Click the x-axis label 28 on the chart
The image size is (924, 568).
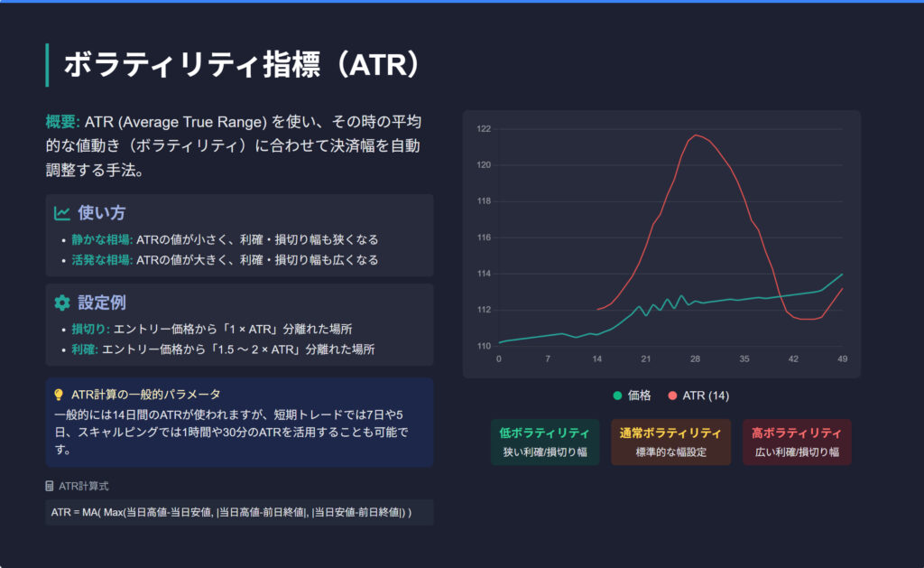click(695, 358)
